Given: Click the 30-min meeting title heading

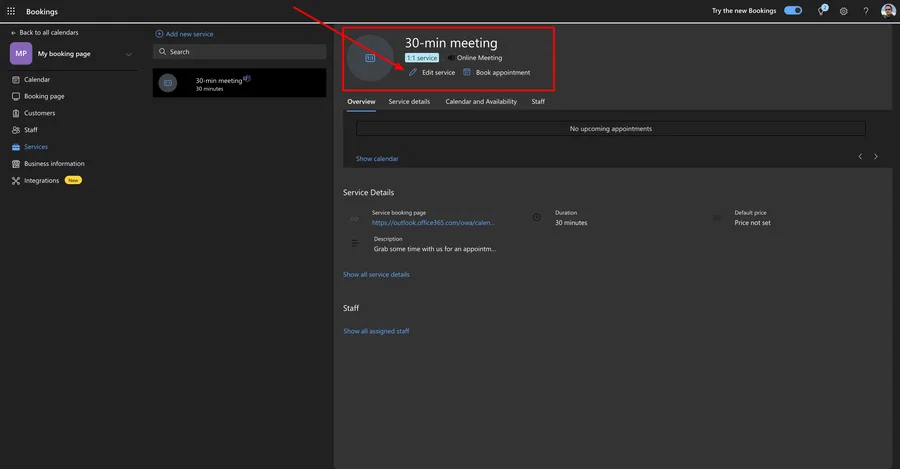Looking at the screenshot, I should (x=451, y=43).
